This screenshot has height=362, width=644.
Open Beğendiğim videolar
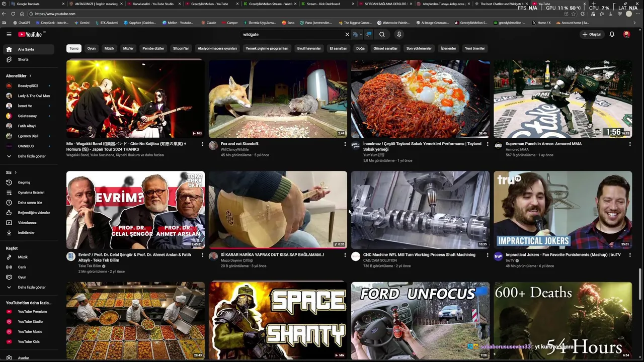tap(29, 213)
